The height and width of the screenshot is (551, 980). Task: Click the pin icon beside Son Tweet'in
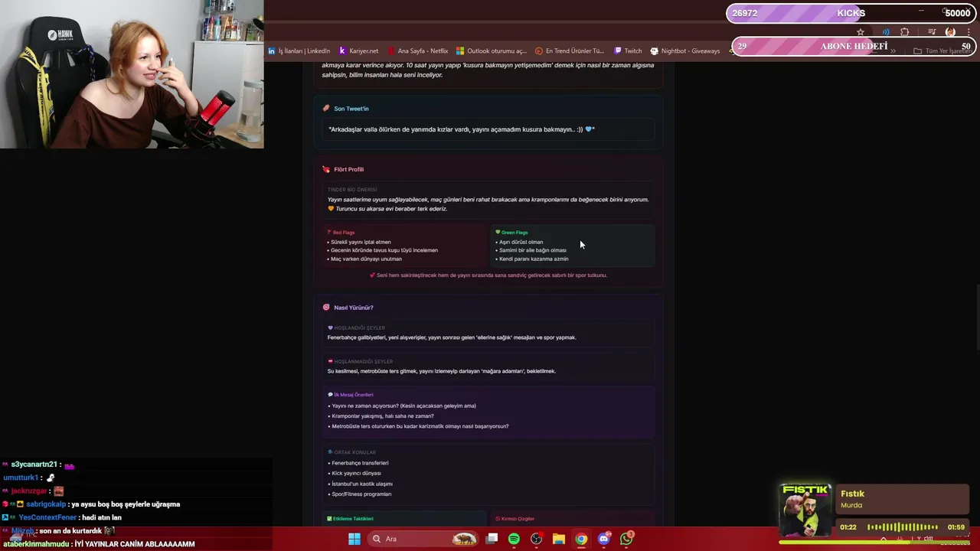(x=326, y=109)
